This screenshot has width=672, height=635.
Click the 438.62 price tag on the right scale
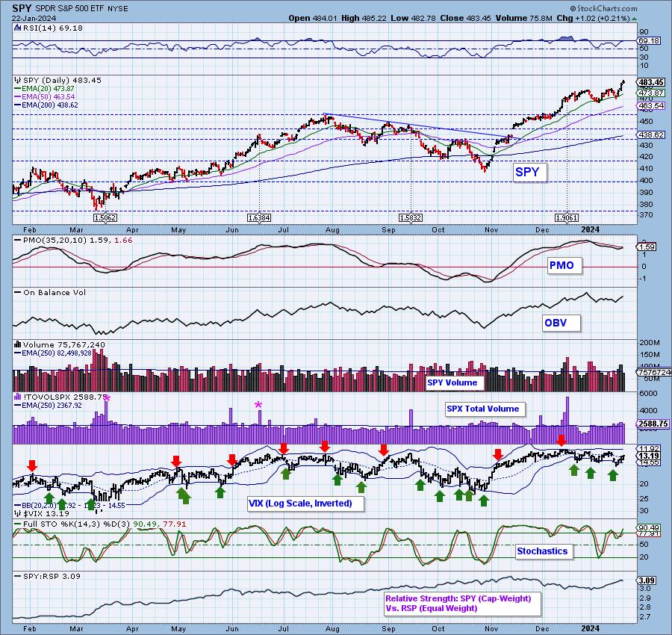click(651, 134)
